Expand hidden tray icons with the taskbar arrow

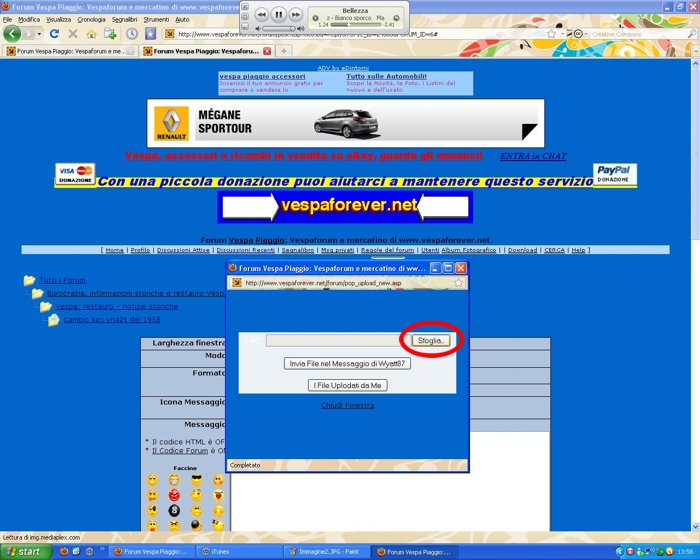(x=619, y=552)
